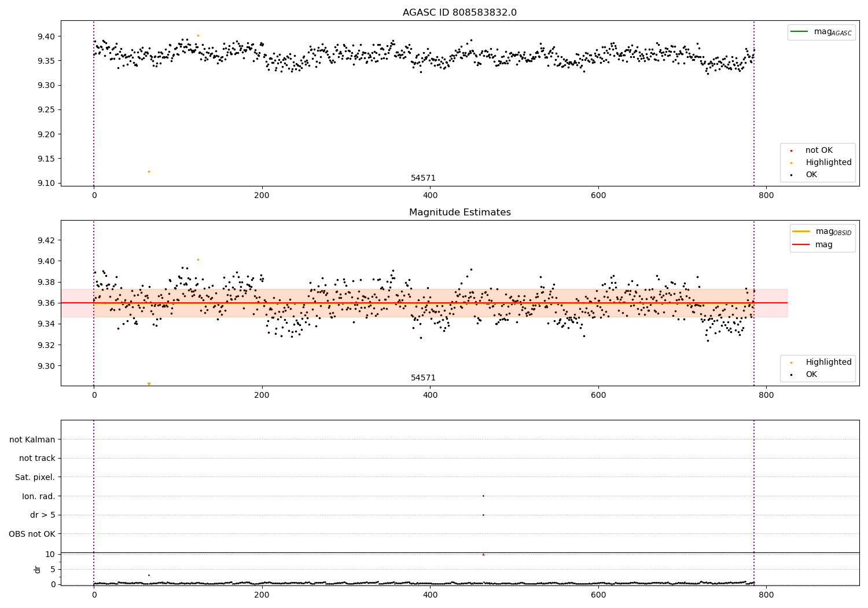Click highlighted orange point near 9.40 in top plot
868x608 pixels.
click(198, 35)
